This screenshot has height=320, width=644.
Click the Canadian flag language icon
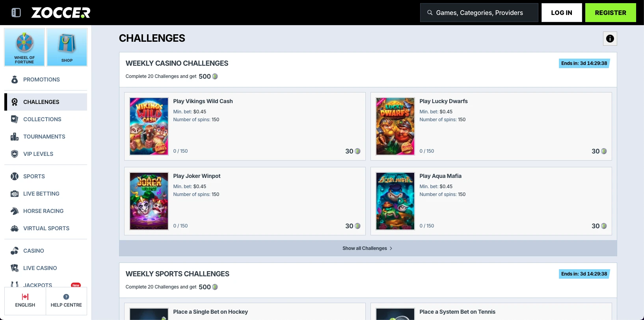click(x=25, y=297)
